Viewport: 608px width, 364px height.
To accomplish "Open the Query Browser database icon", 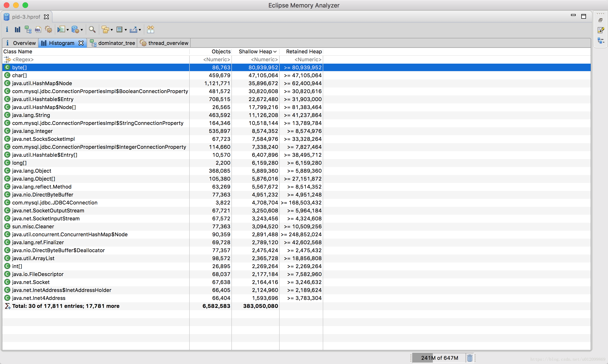I will click(x=75, y=30).
